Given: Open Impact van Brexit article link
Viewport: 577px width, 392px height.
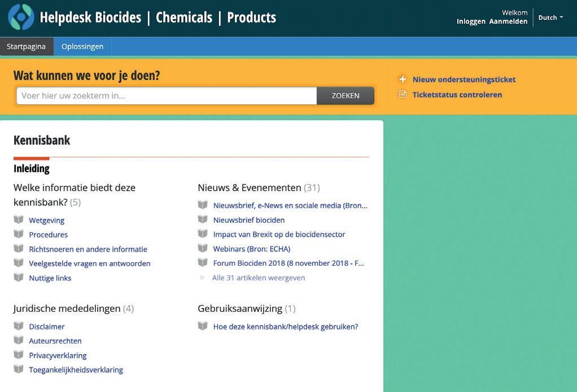Looking at the screenshot, I should click(x=279, y=234).
